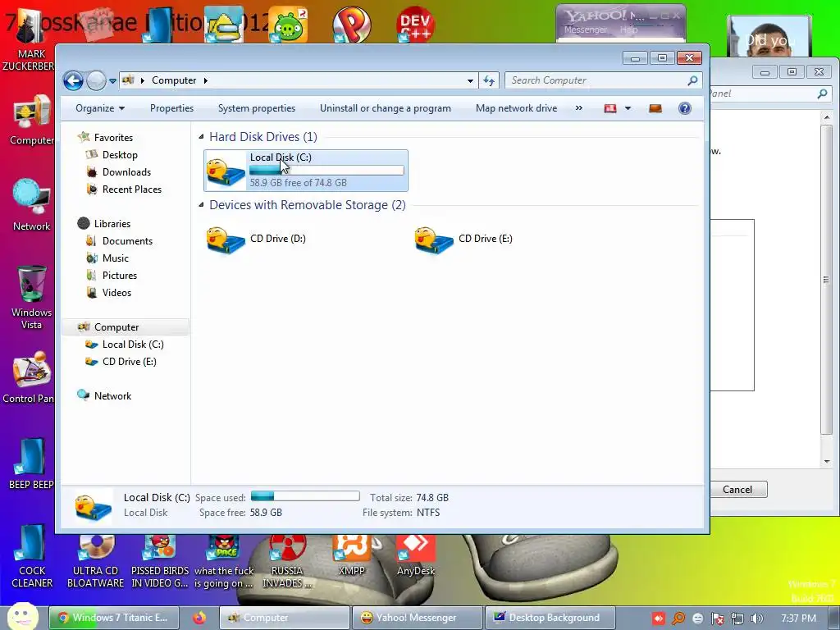Image resolution: width=840 pixels, height=630 pixels.
Task: Select Local Disk (C:) in the sidebar
Action: click(133, 345)
